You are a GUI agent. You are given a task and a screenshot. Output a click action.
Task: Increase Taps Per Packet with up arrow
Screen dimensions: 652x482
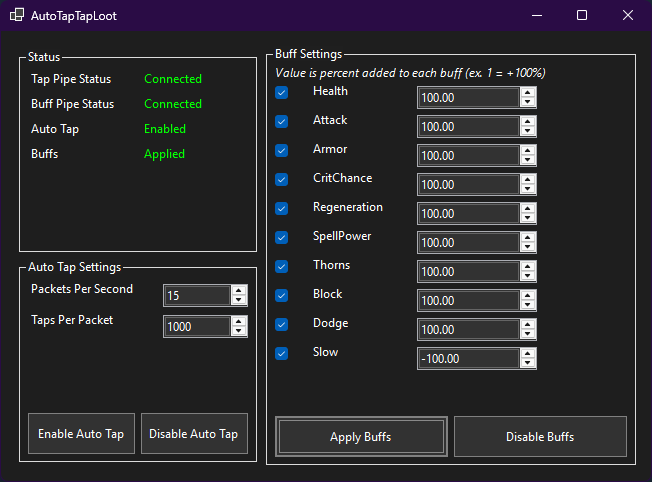[239, 322]
